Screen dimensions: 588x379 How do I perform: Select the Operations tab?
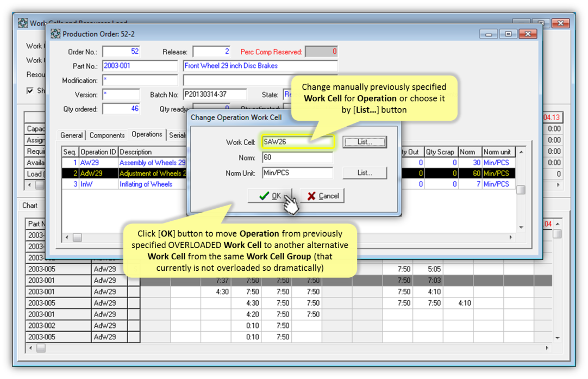tap(147, 134)
